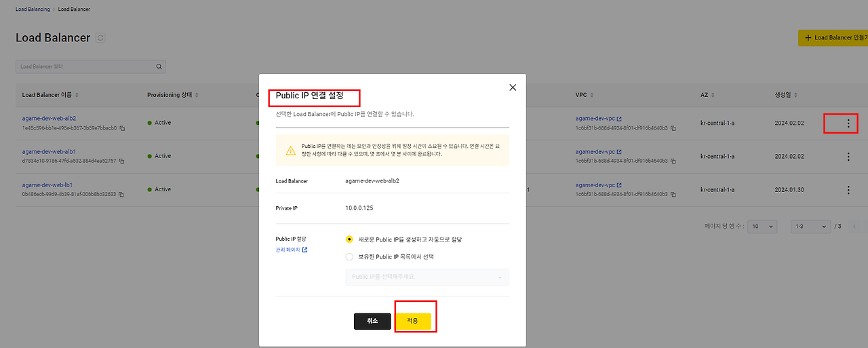
Task: Copy VPC ID in the second row
Action: [x=673, y=161]
